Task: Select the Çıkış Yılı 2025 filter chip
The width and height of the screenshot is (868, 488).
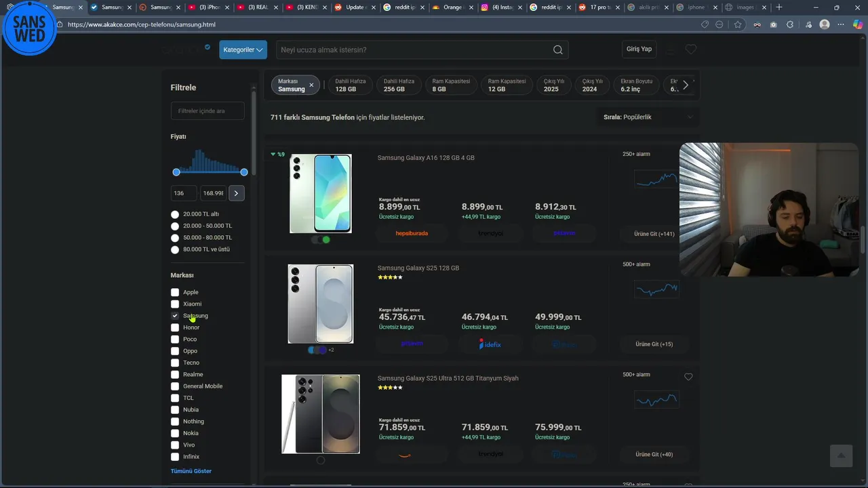Action: [x=554, y=85]
